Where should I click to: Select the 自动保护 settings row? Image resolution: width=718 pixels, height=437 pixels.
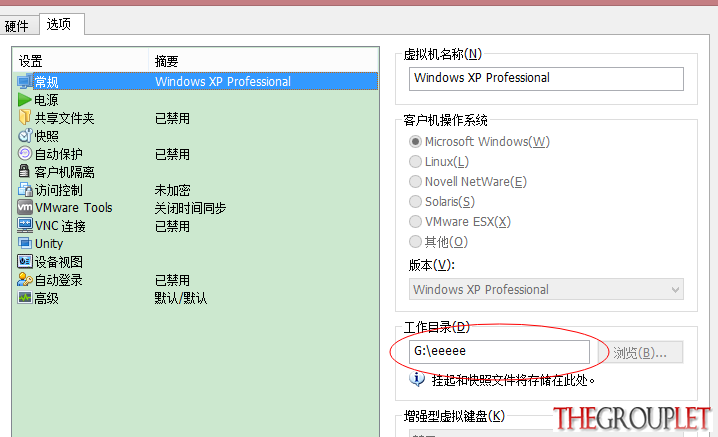(x=197, y=153)
